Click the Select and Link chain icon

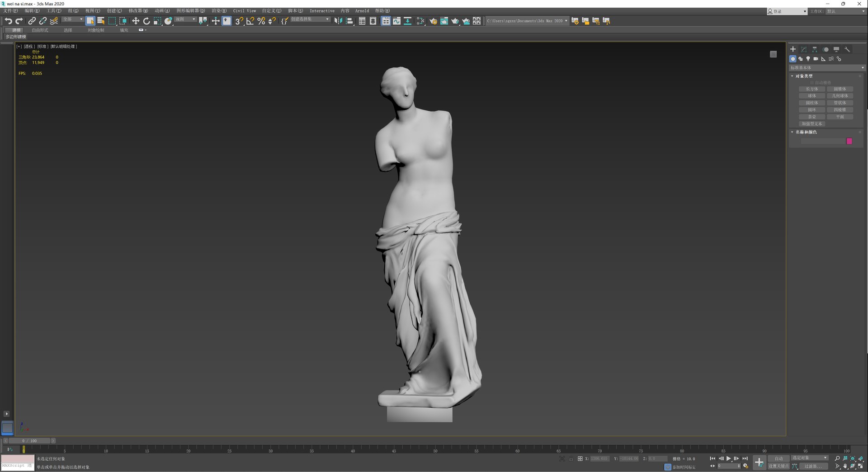point(32,21)
